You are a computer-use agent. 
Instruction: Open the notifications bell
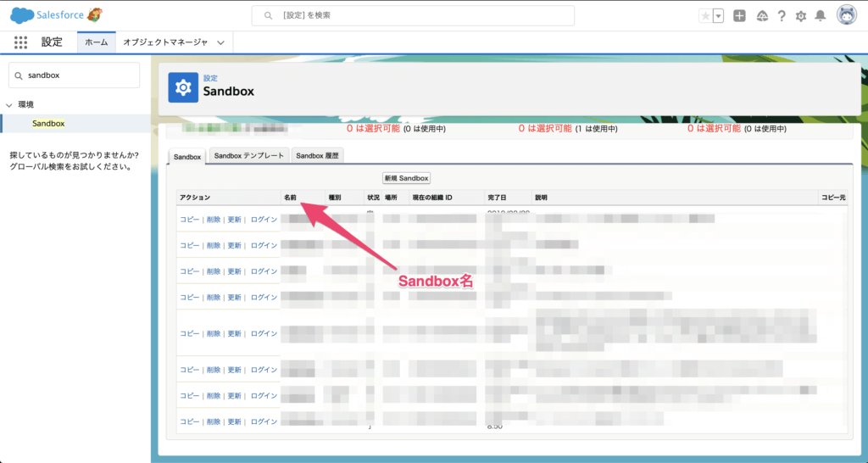pos(820,16)
